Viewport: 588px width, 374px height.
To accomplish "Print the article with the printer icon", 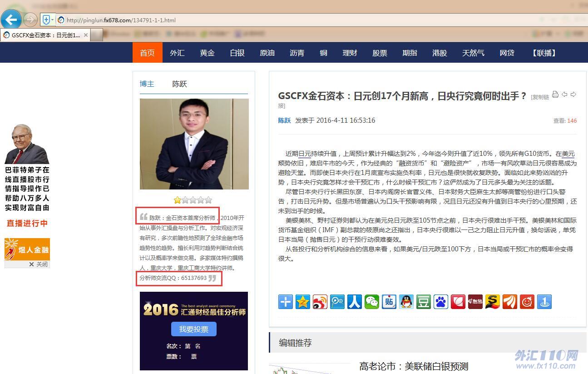I will (555, 95).
